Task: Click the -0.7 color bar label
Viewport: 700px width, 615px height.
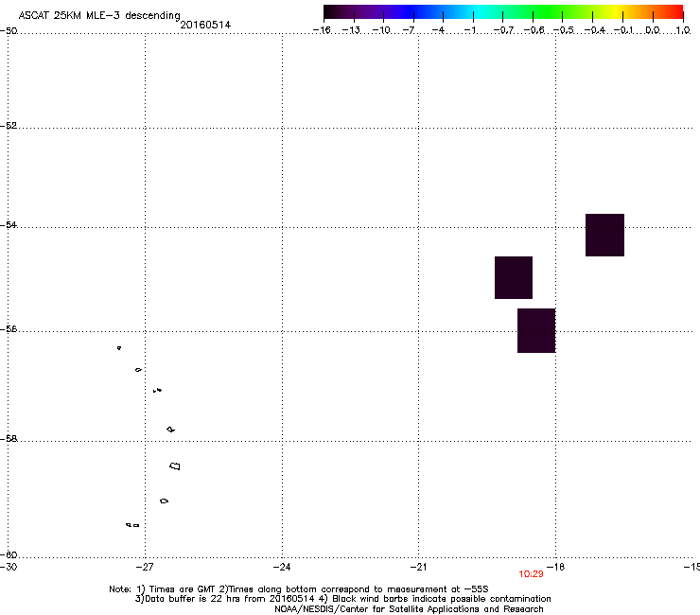Action: coord(503,30)
